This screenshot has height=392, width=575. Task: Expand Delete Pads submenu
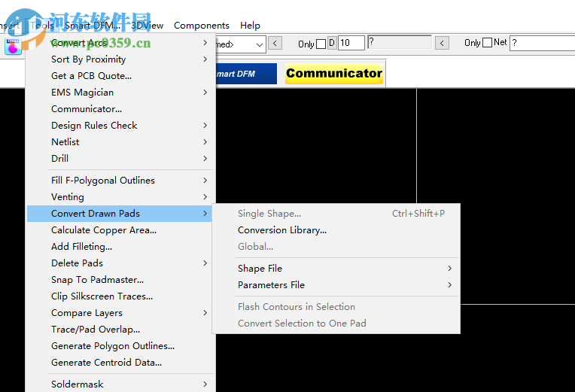pyautogui.click(x=120, y=263)
